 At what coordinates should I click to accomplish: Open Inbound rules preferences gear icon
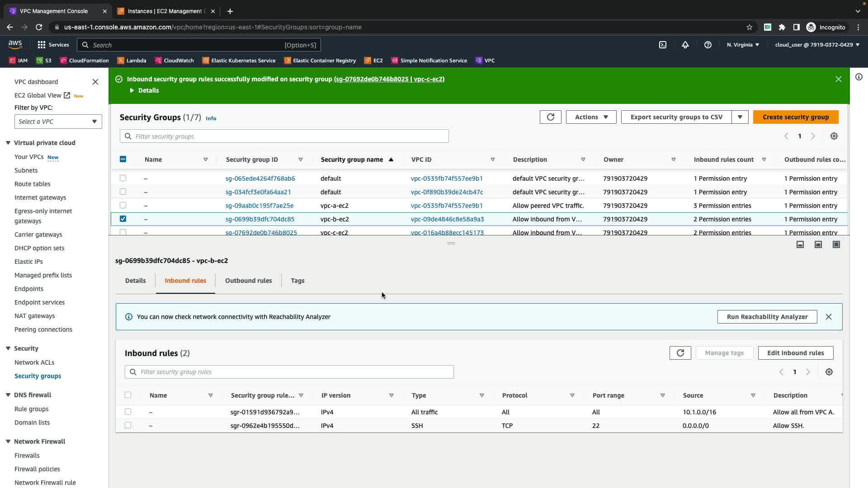click(x=829, y=372)
